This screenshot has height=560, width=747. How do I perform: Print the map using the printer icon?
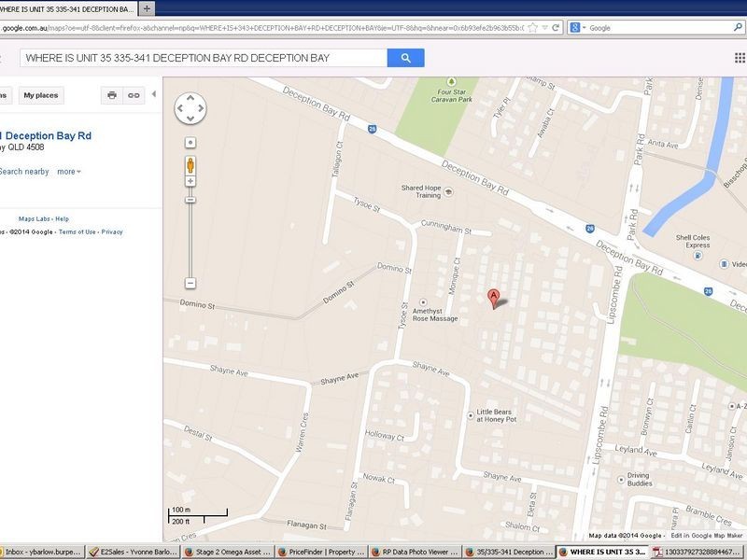(x=112, y=95)
